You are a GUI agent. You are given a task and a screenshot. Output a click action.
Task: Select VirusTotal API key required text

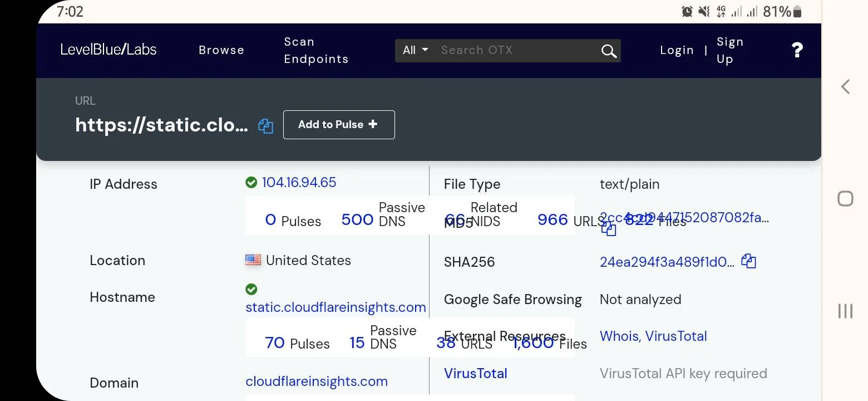point(683,373)
